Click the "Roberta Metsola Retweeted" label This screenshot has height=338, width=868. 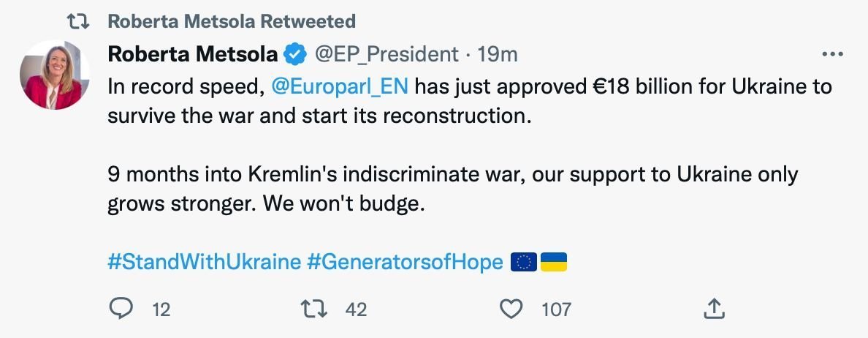[231, 20]
